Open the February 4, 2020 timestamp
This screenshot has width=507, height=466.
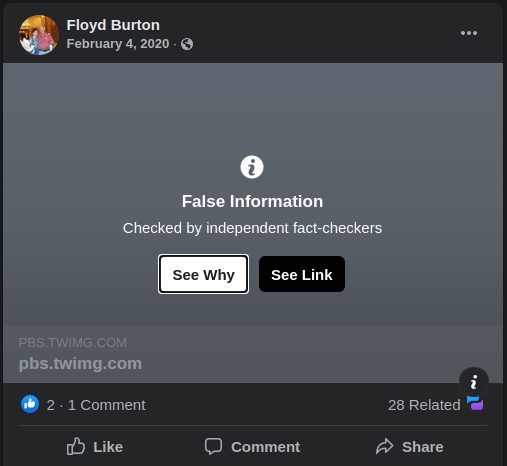point(118,44)
